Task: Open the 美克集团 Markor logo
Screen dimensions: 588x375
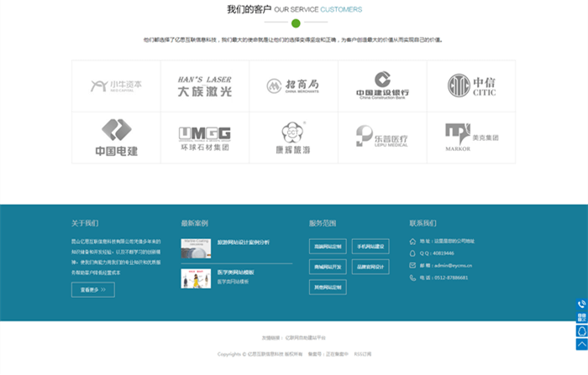Action: (x=471, y=138)
